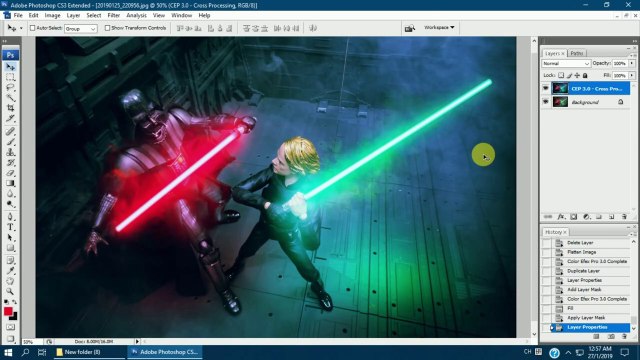Toggle lock image pixels brush icon
This screenshot has height=360, width=640.
pos(569,76)
